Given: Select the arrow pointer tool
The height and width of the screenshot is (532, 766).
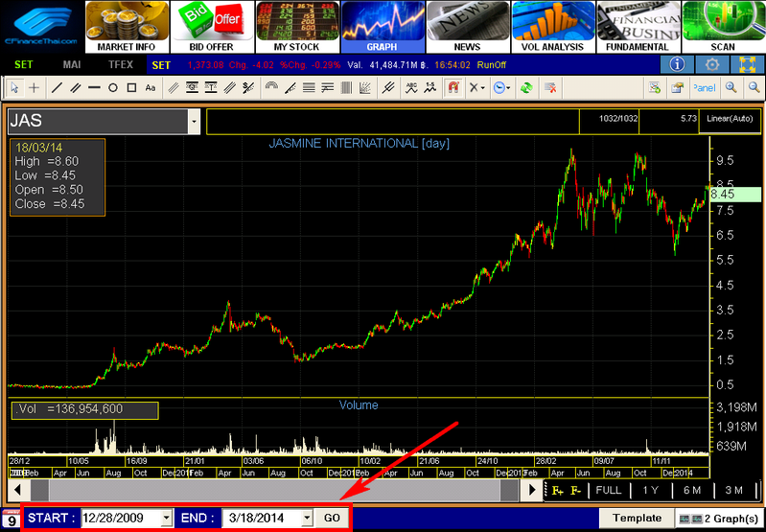Looking at the screenshot, I should click(14, 88).
